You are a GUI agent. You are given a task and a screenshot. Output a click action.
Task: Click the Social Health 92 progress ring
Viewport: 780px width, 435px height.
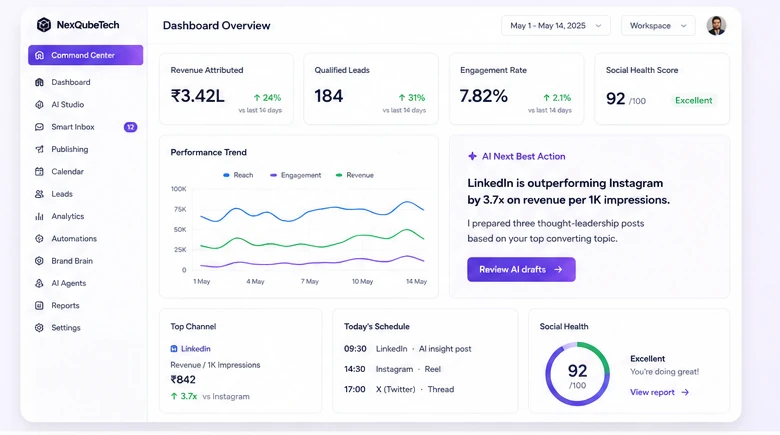point(578,374)
